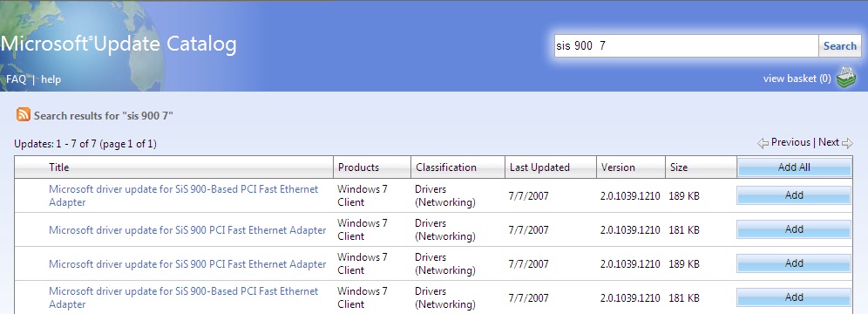The height and width of the screenshot is (314, 868).
Task: Select first row's 7/7/2007 date cell
Action: (x=529, y=196)
